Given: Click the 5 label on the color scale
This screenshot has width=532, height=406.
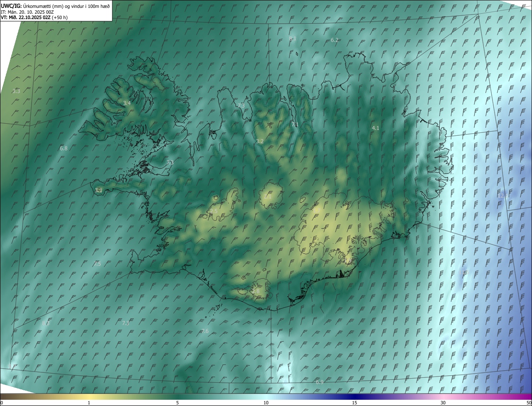Looking at the screenshot, I should [x=177, y=403].
